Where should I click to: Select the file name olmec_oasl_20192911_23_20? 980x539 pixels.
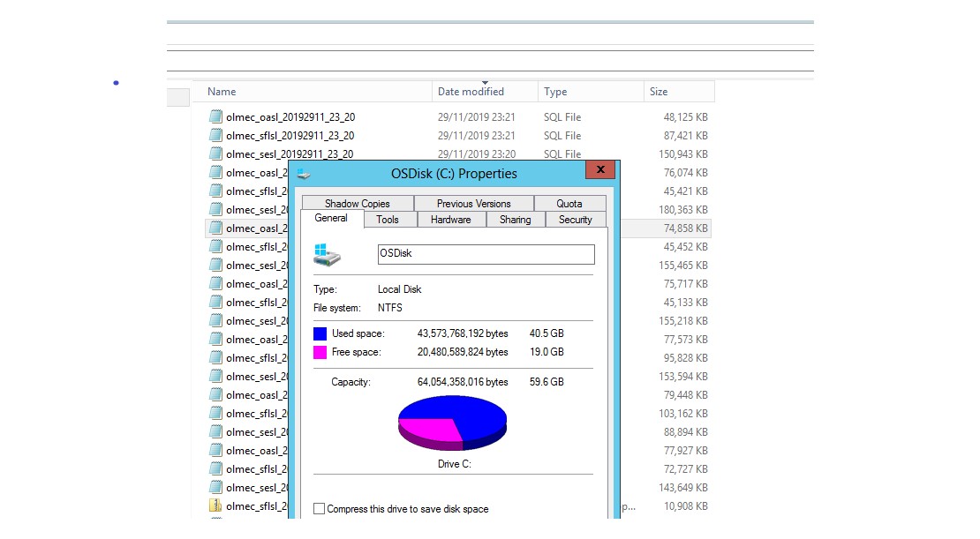point(290,116)
